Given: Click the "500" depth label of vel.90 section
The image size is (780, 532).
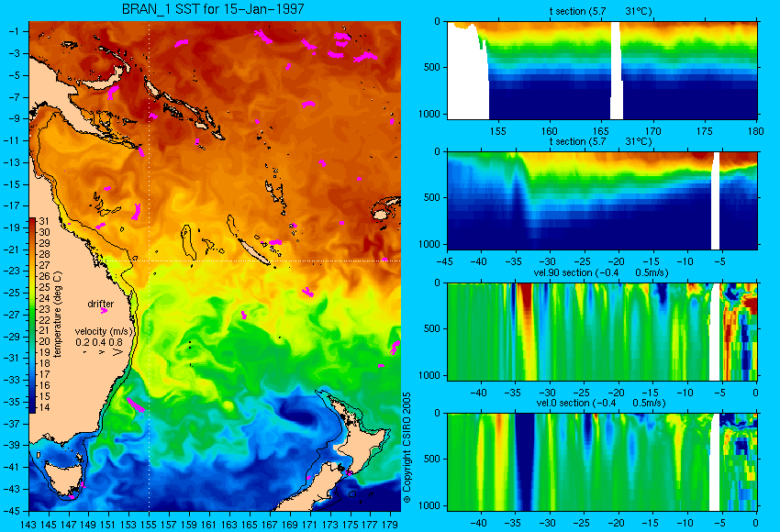Looking at the screenshot, I should [432, 328].
